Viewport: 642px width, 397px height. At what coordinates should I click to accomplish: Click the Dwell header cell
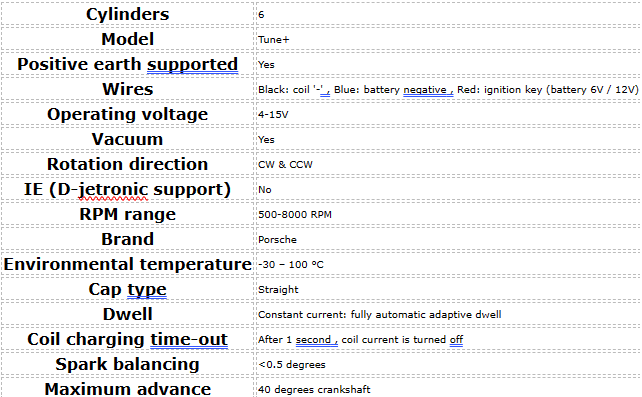pyautogui.click(x=127, y=314)
